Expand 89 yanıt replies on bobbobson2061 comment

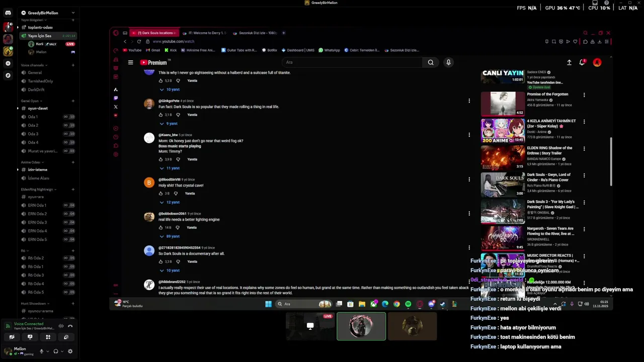pyautogui.click(x=170, y=236)
